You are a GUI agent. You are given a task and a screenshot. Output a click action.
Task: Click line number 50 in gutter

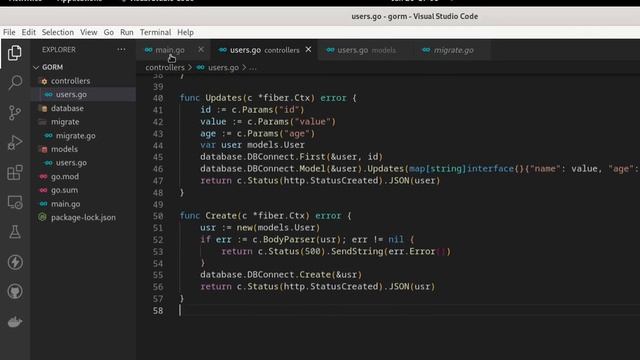pos(158,216)
